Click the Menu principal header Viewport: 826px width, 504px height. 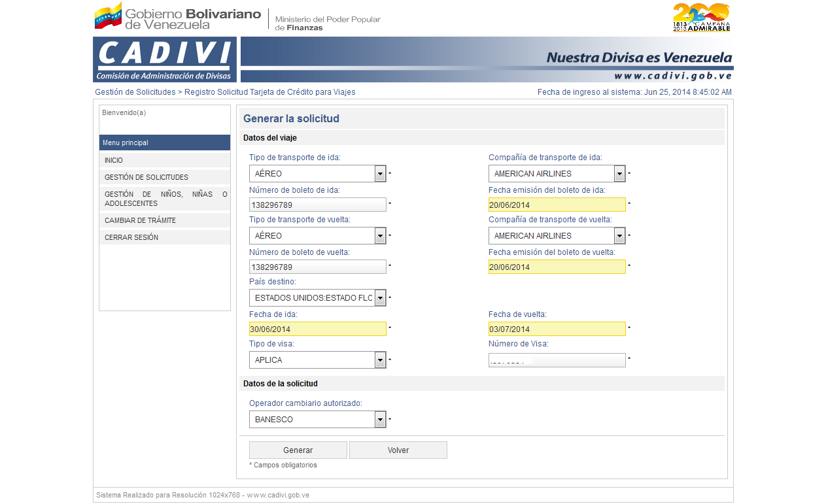point(165,143)
